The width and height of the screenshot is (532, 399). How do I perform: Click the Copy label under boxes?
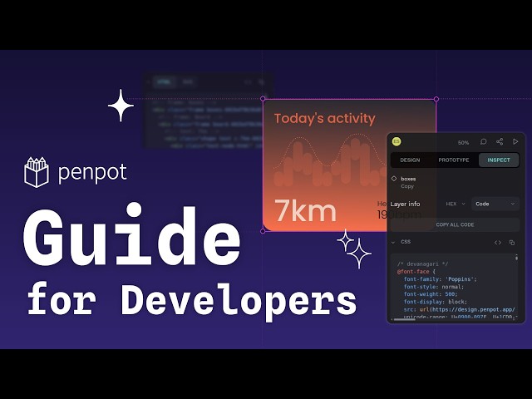coord(407,186)
